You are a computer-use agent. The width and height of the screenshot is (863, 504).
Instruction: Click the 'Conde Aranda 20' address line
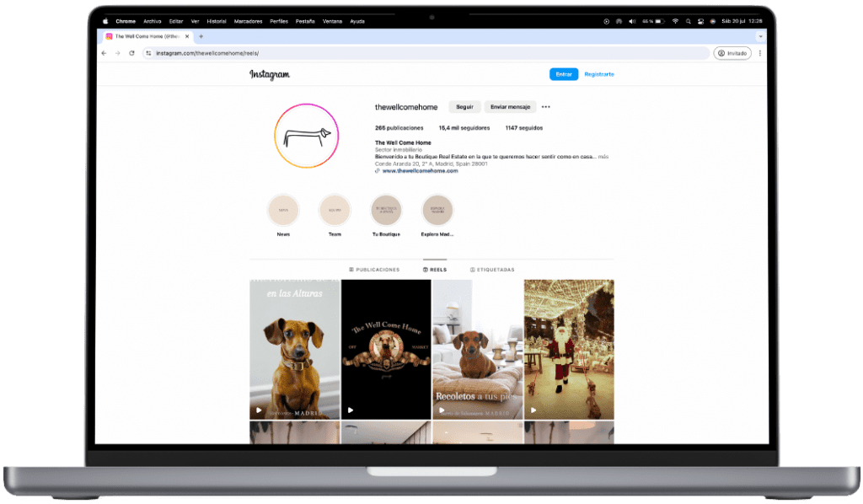(x=431, y=164)
